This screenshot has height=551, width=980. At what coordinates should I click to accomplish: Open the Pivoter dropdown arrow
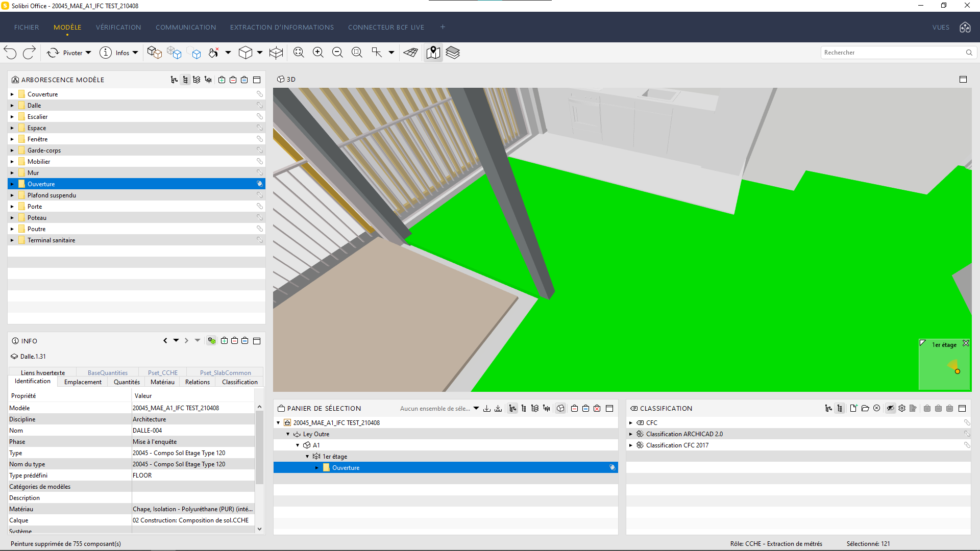click(x=88, y=53)
